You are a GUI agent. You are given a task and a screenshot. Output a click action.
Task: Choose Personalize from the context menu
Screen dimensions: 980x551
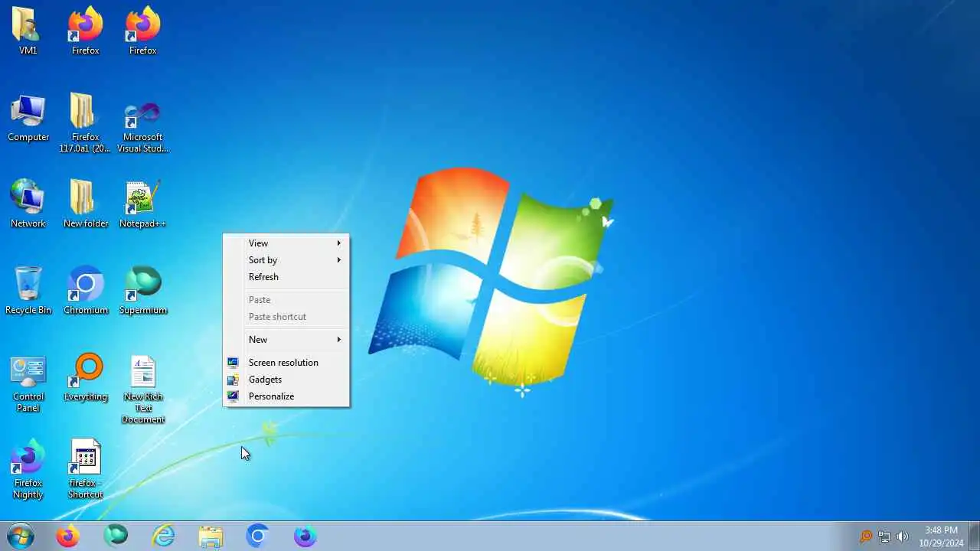click(x=286, y=396)
